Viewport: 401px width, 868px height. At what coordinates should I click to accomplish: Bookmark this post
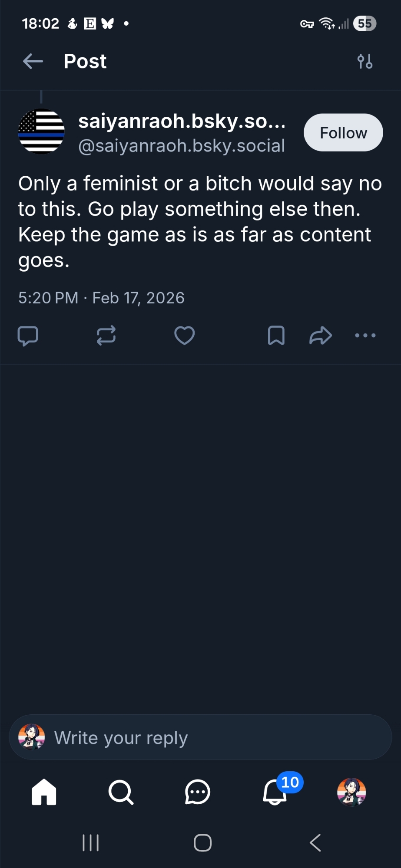[276, 335]
